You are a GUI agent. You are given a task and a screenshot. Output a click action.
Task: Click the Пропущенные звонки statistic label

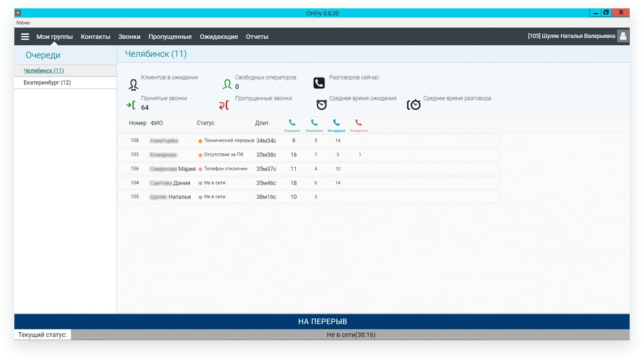(263, 98)
